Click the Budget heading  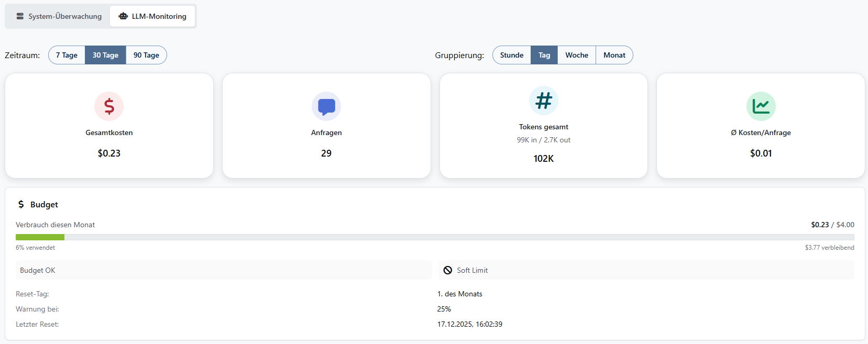tap(44, 204)
